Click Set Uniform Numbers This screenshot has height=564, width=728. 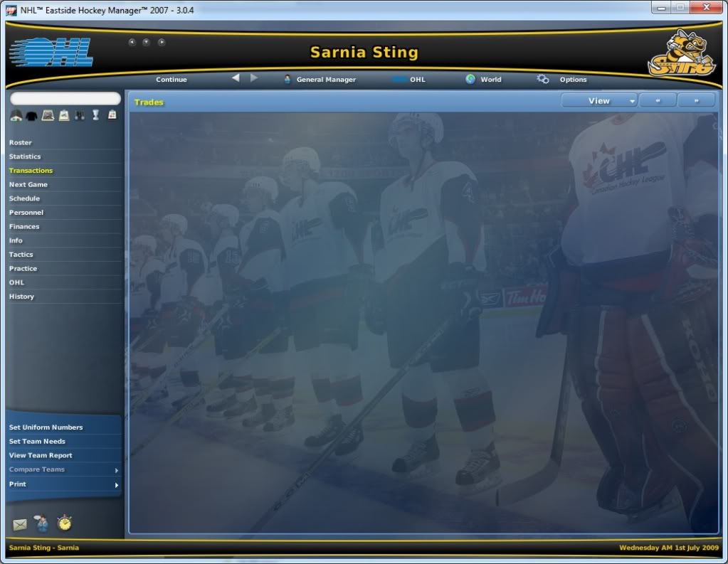(46, 427)
